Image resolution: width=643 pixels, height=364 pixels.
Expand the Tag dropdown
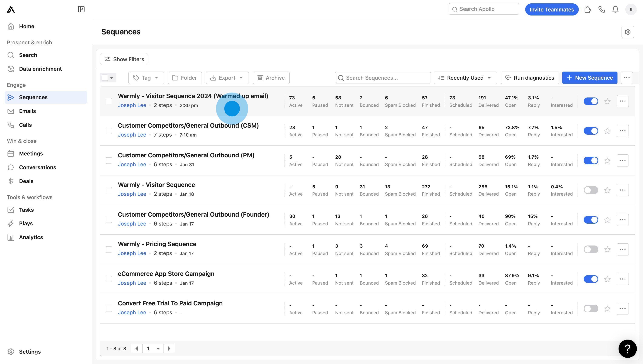[x=146, y=78]
